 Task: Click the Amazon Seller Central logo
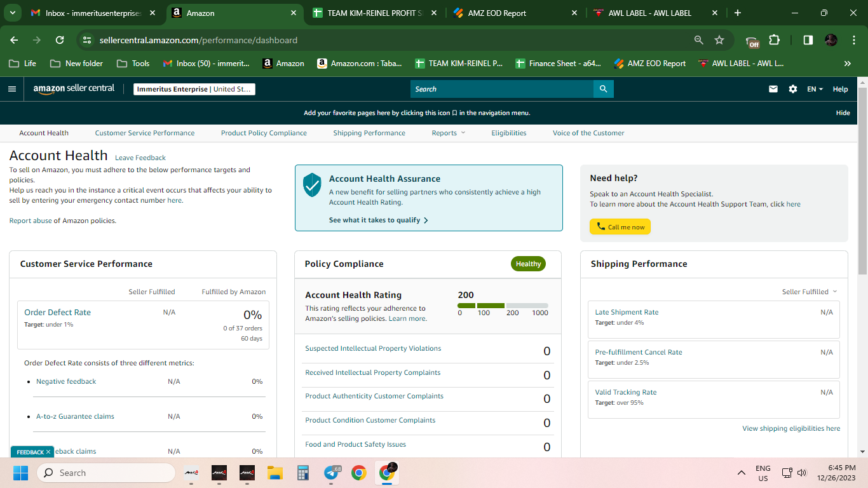tap(74, 89)
